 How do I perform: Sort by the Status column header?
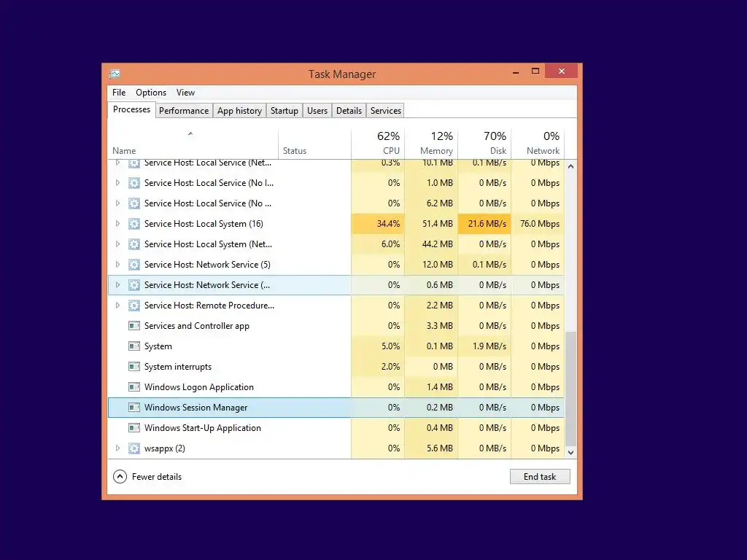point(314,144)
